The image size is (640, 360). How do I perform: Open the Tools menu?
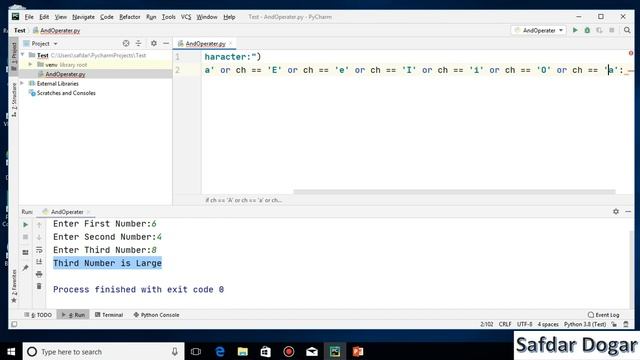169,17
